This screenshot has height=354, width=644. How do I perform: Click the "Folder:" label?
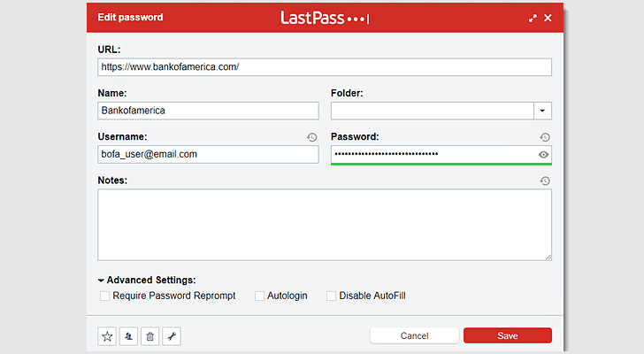347,93
